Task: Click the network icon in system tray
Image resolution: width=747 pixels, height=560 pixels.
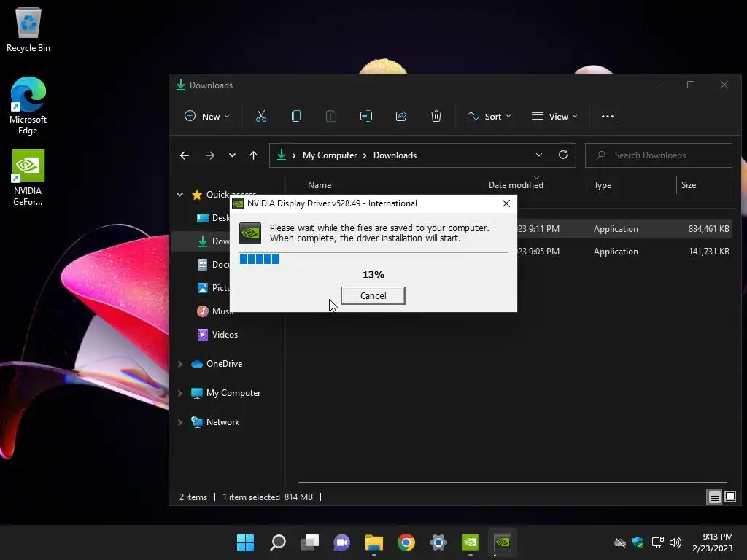Action: [657, 542]
